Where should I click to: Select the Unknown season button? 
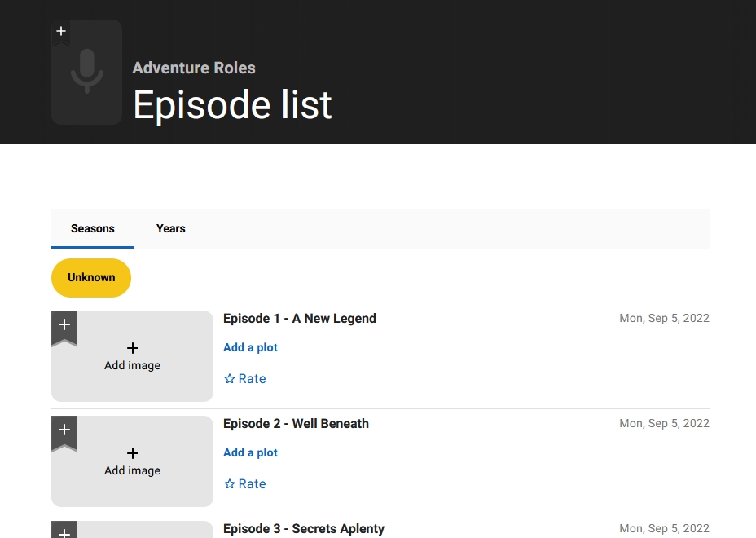[91, 278]
